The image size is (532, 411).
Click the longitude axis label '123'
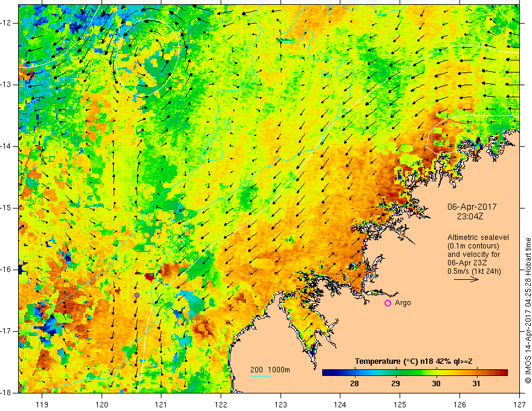pyautogui.click(x=281, y=404)
